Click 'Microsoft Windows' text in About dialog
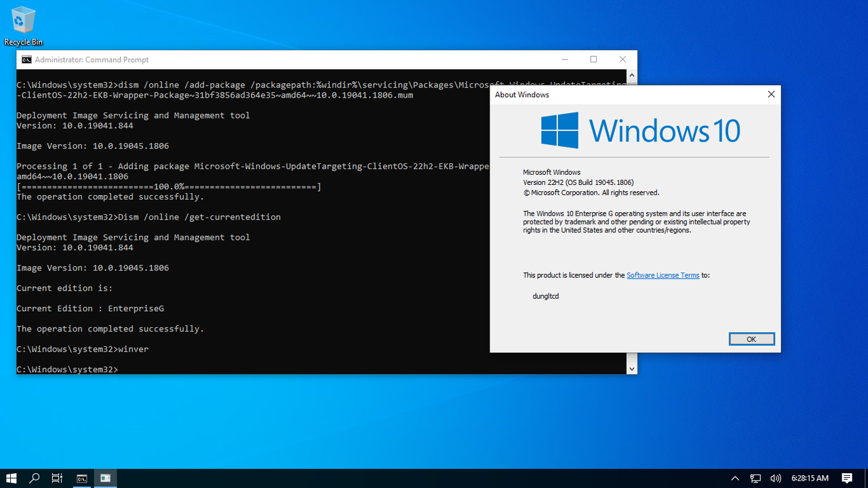The image size is (868, 488). pos(551,172)
